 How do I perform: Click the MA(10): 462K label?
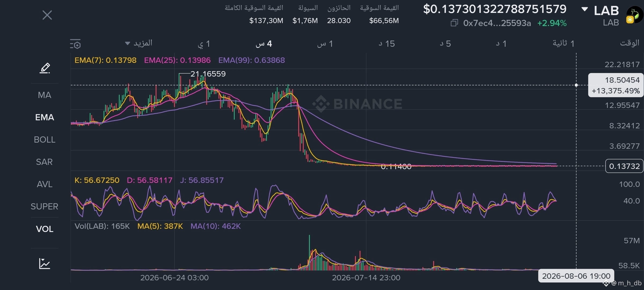coord(215,226)
